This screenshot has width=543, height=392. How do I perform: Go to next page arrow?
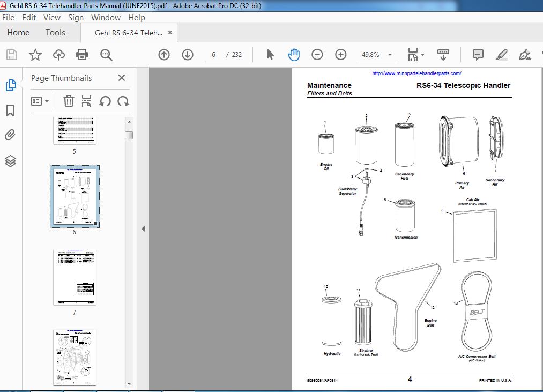coord(188,55)
